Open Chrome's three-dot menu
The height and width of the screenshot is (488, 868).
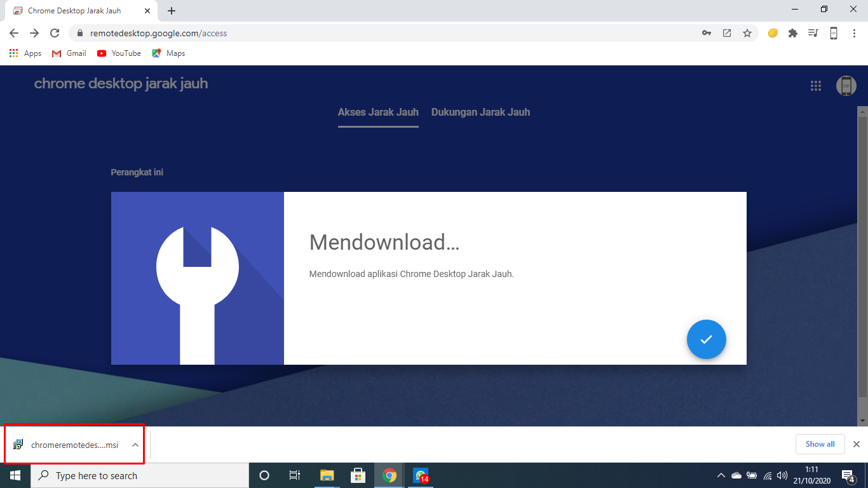coord(854,33)
